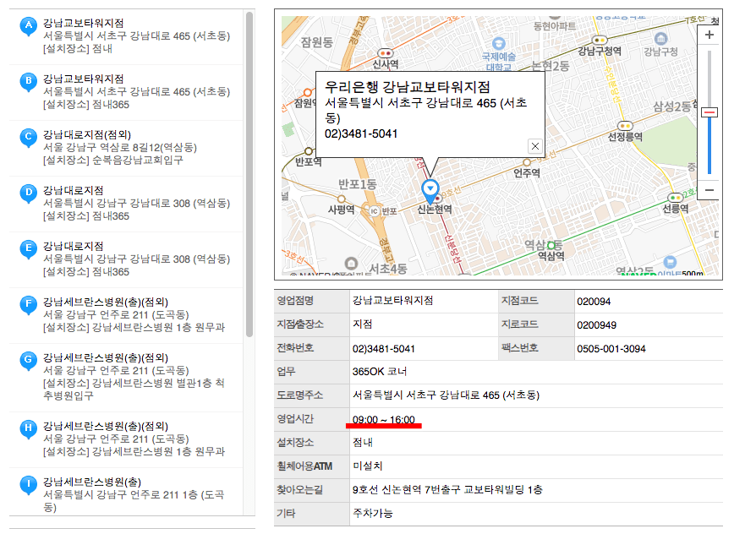Select marker B for 강남교보타워지점 점내365
This screenshot has width=756, height=534.
click(29, 81)
